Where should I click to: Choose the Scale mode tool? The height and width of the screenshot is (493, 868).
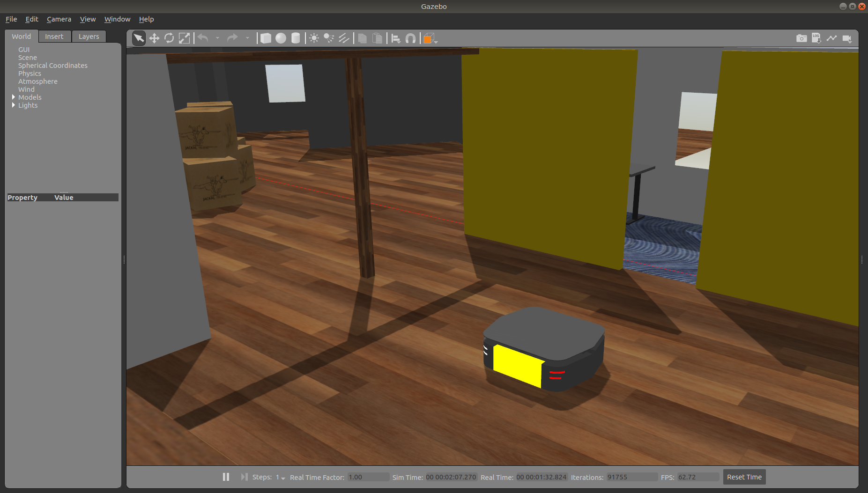[184, 38]
